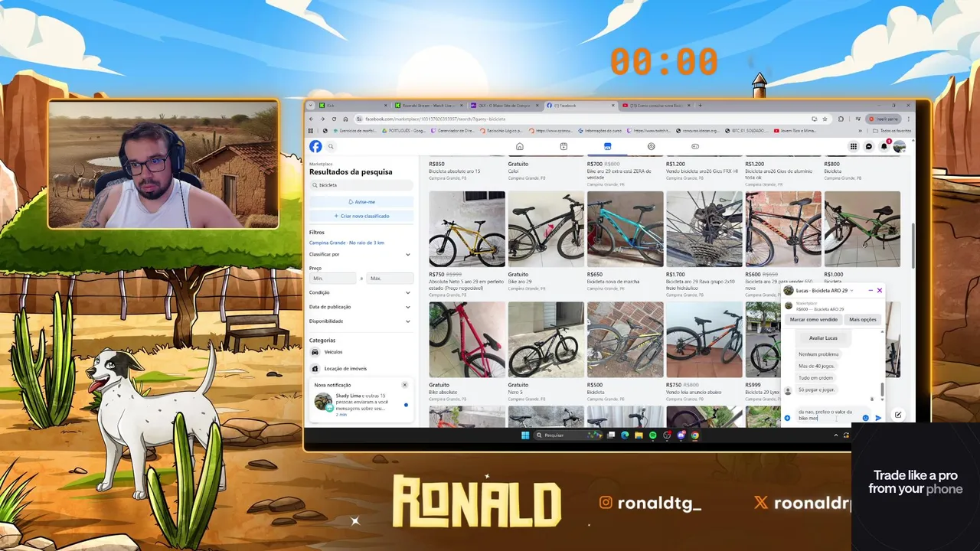Expand the Condição filter
Image resolution: width=980 pixels, height=551 pixels.
(360, 292)
